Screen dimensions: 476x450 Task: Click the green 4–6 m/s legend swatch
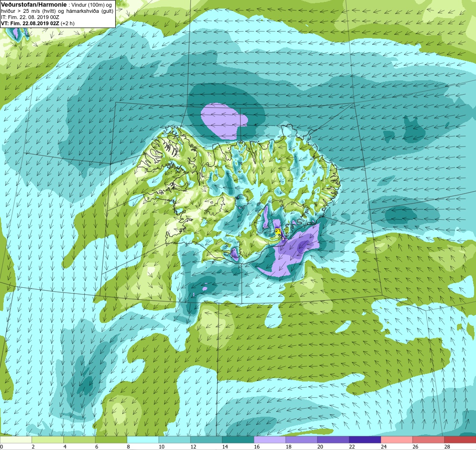pyautogui.click(x=79, y=440)
